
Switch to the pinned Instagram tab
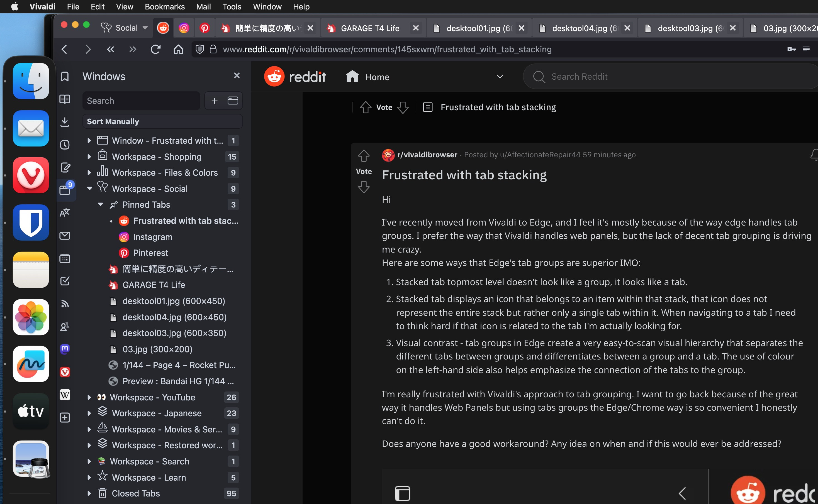tap(184, 28)
